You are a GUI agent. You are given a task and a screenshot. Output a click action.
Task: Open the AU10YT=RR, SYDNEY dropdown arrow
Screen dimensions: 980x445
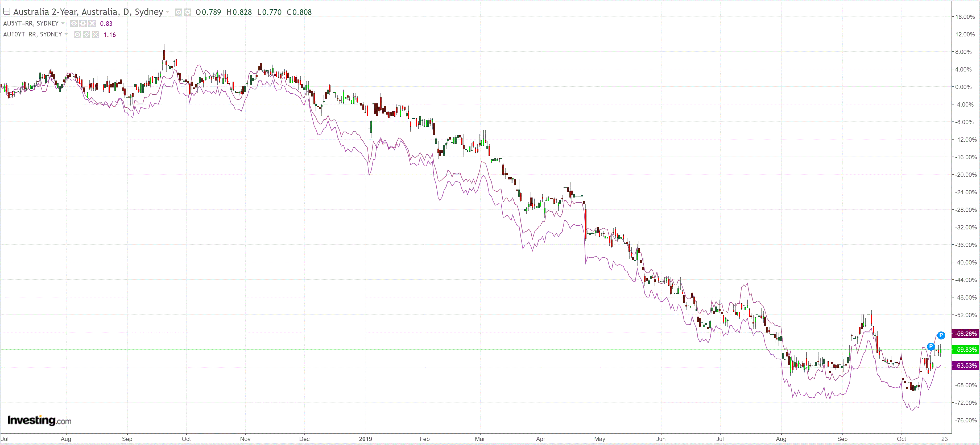pyautogui.click(x=66, y=34)
